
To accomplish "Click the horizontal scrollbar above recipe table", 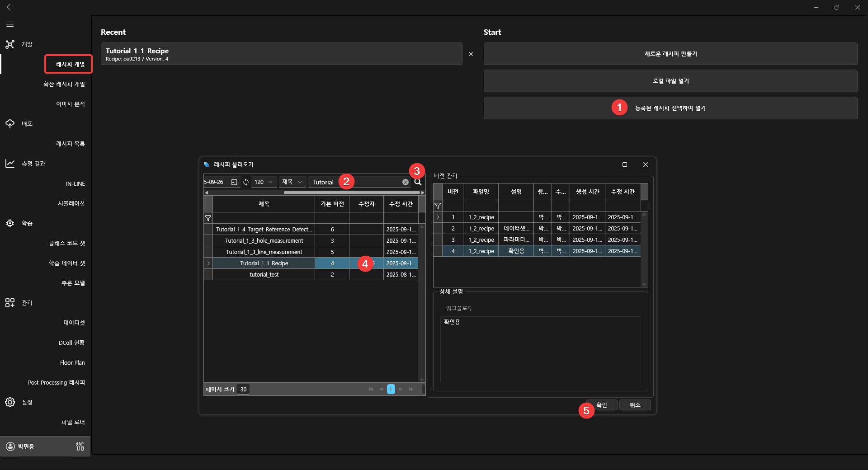I will pos(352,193).
